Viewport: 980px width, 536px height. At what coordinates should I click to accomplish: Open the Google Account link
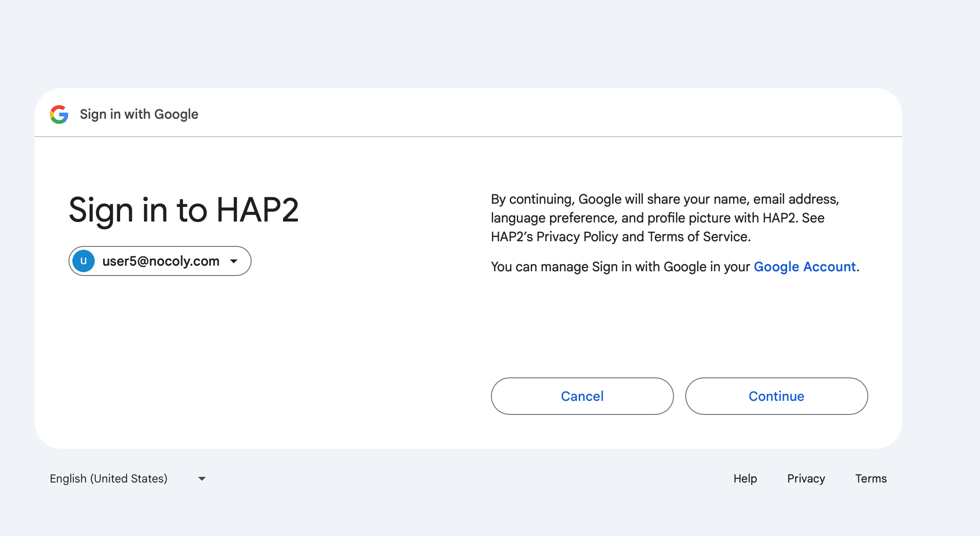click(x=804, y=267)
